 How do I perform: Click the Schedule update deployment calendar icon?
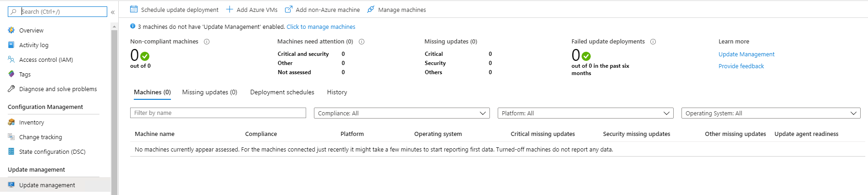tap(134, 9)
